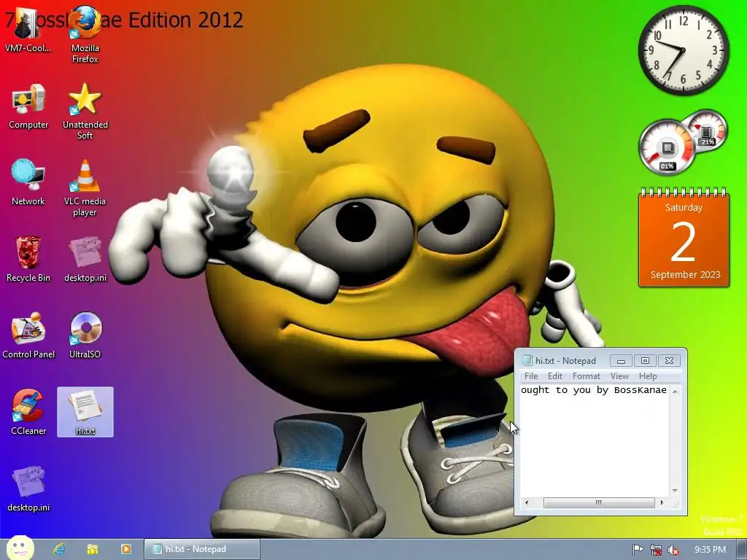
Task: Open the Action Center flag icon
Action: pyautogui.click(x=638, y=550)
